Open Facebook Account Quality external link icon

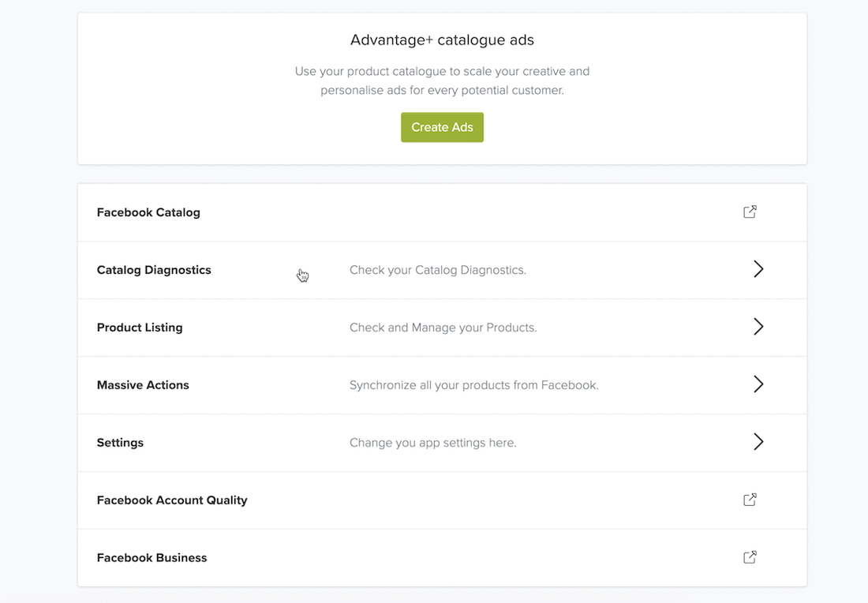(x=750, y=500)
